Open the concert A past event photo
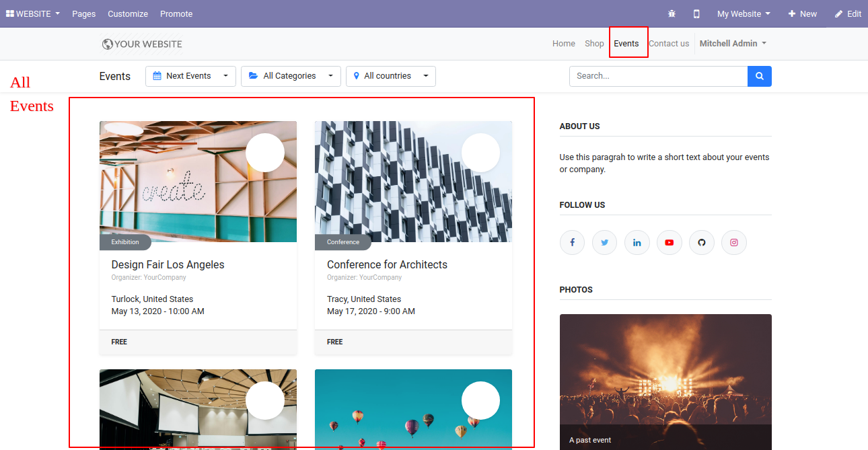The height and width of the screenshot is (450, 868). (665, 382)
